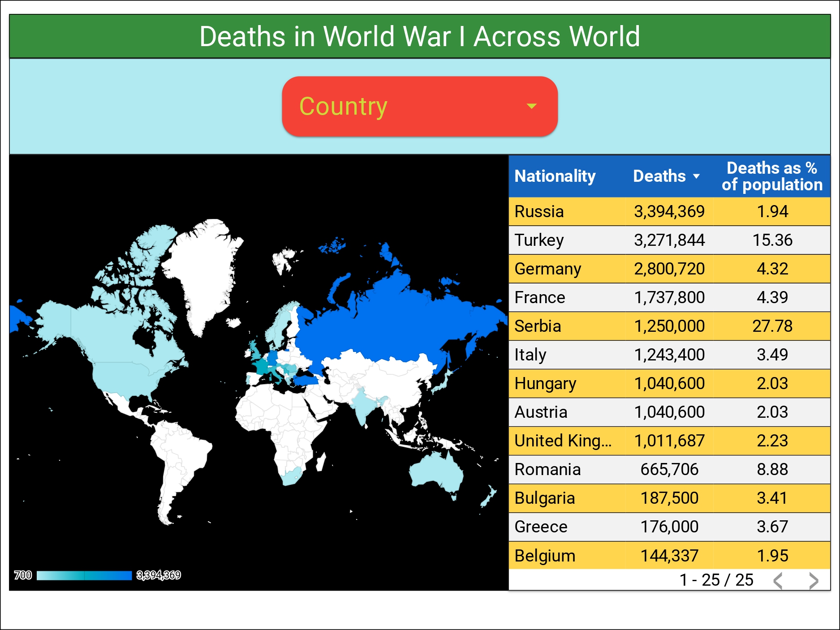The height and width of the screenshot is (630, 840).
Task: Click deaths value 187,500
Action: point(669,498)
